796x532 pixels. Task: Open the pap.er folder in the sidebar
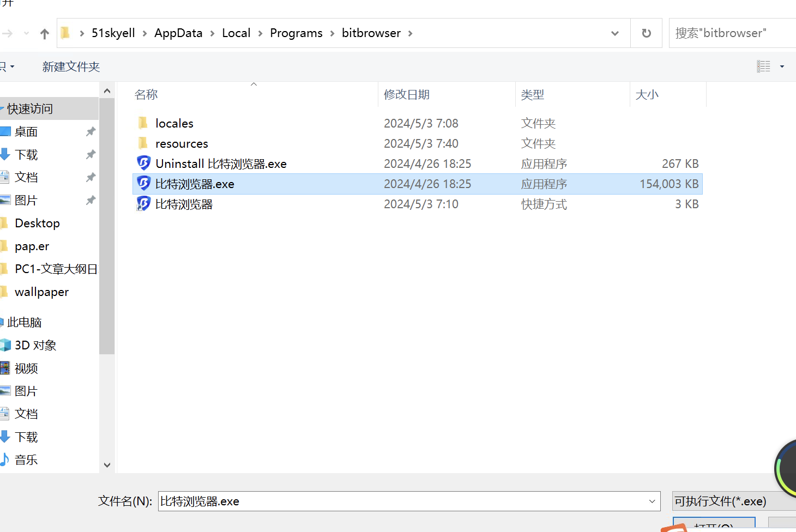pyautogui.click(x=32, y=246)
